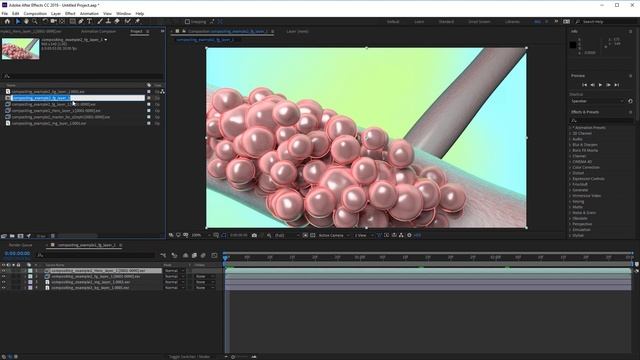Click the Libraries workspace button

coord(512,22)
